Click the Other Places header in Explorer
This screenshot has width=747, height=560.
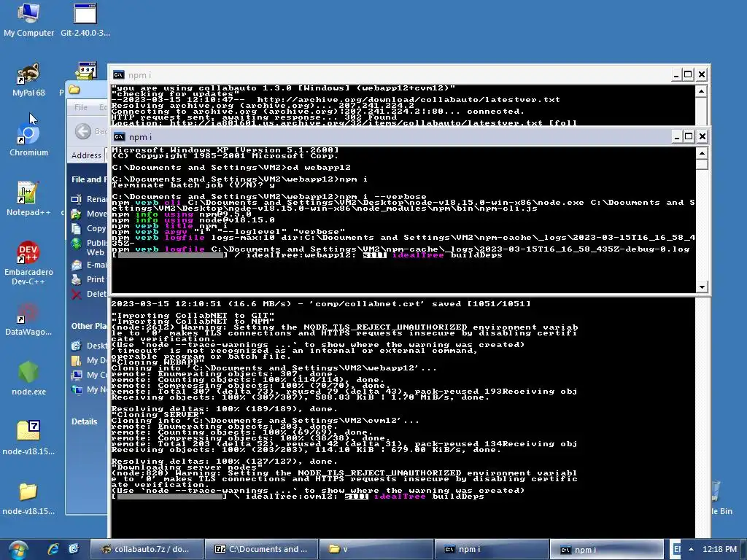[89, 326]
